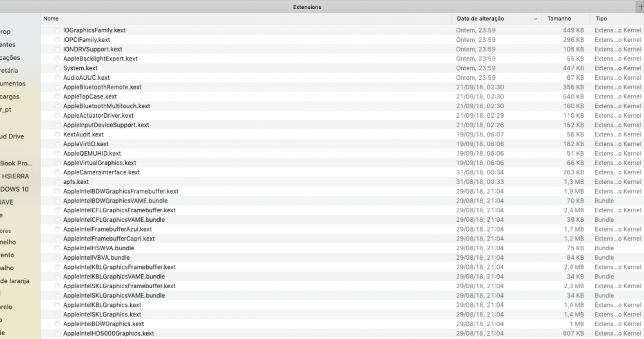Click the AudioAUUC.kext file icon
644x339 pixels.
point(57,77)
